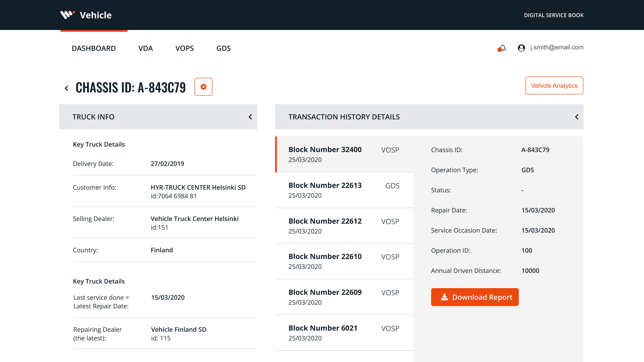Open Digital Service Book link
This screenshot has height=362, width=644.
click(x=553, y=15)
